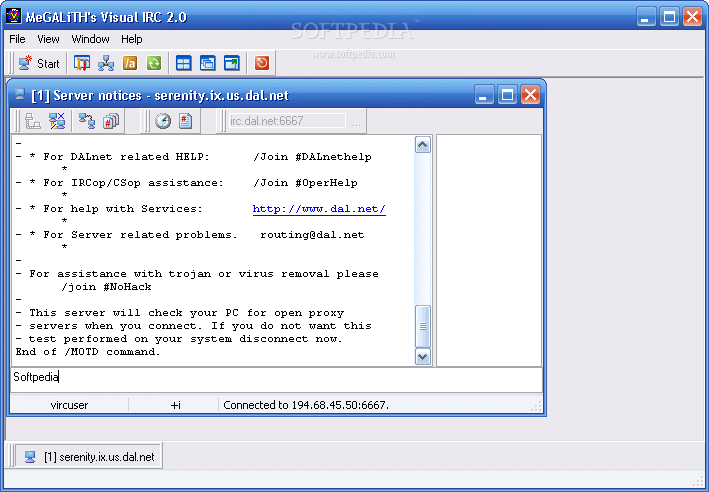Image resolution: width=709 pixels, height=492 pixels.
Task: Open the View menu
Action: tap(48, 39)
